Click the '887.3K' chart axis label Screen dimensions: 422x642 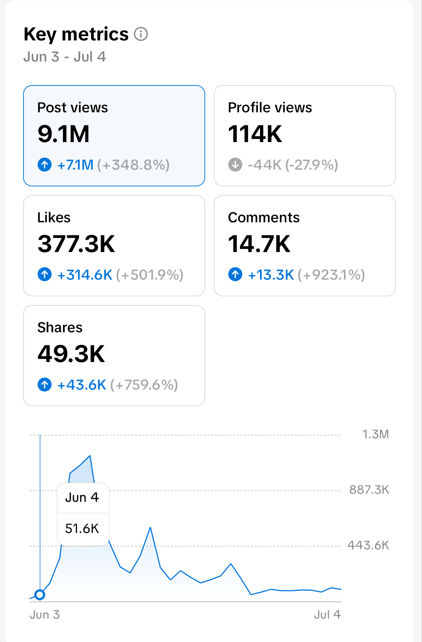(369, 490)
